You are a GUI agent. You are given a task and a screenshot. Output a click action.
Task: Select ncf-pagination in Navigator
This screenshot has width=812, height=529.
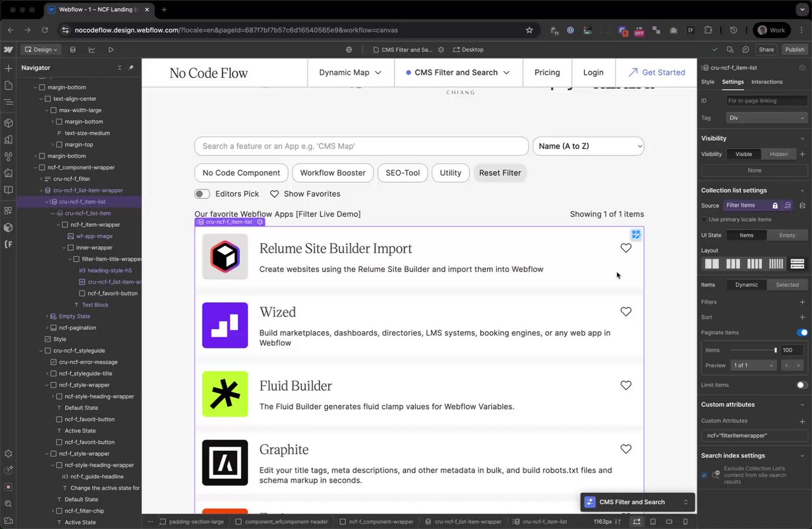tap(77, 328)
